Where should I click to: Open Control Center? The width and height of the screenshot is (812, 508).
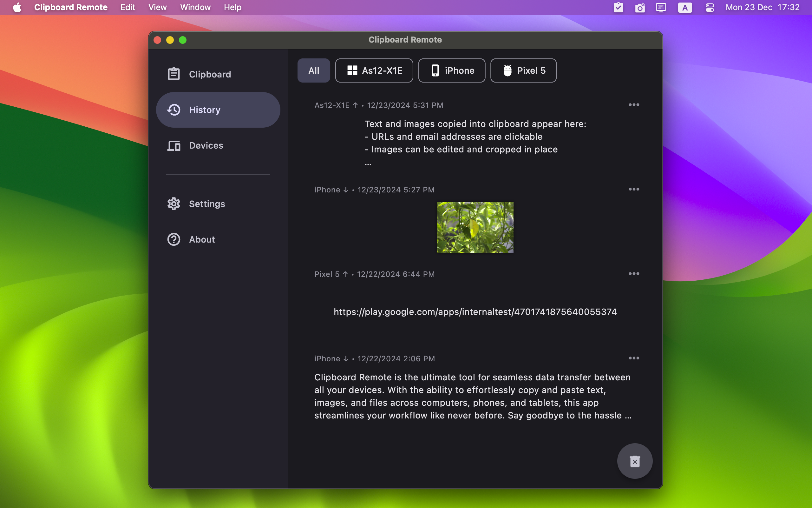(x=710, y=7)
